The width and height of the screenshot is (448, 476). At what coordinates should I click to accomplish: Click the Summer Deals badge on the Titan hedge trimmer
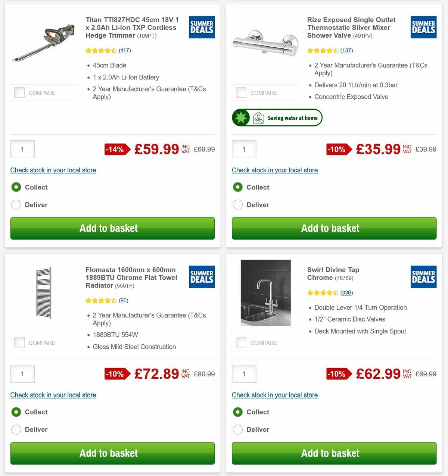[202, 27]
